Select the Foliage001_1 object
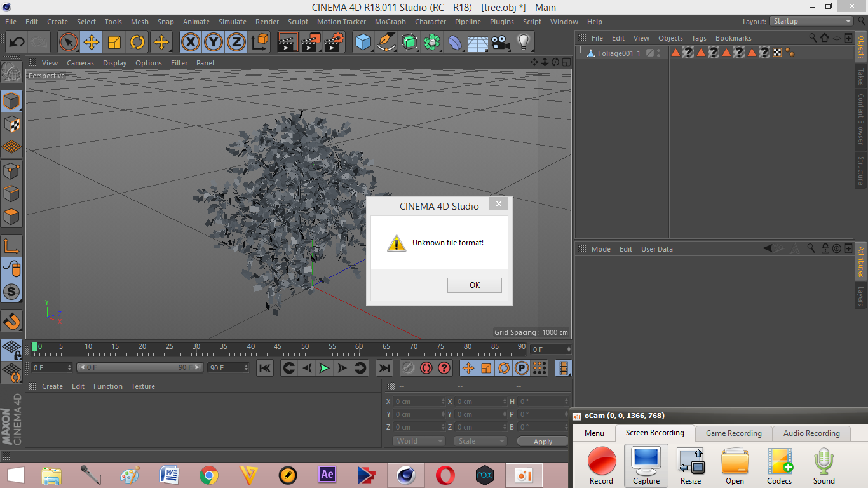Image resolution: width=868 pixels, height=488 pixels. (x=619, y=53)
